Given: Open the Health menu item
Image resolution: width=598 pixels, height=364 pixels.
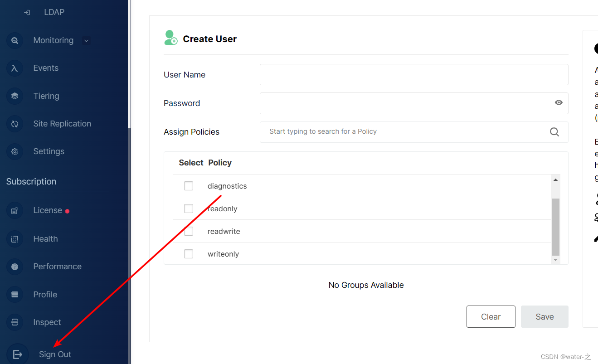Looking at the screenshot, I should [45, 239].
